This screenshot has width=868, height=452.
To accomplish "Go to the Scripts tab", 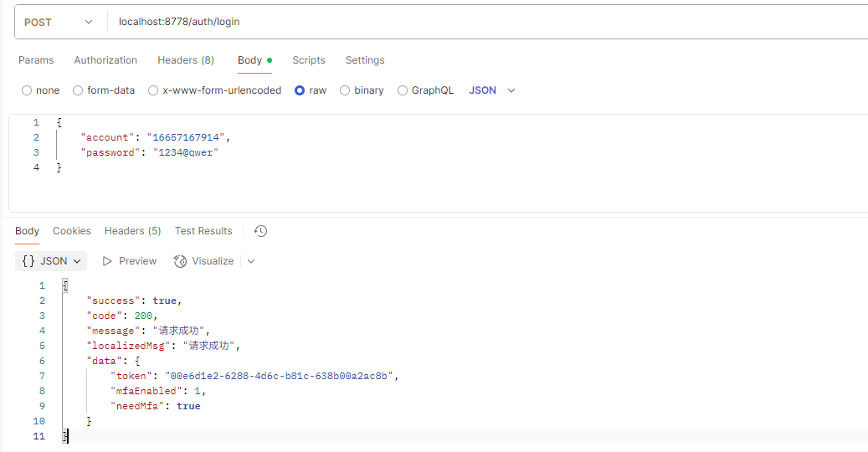I will [309, 60].
